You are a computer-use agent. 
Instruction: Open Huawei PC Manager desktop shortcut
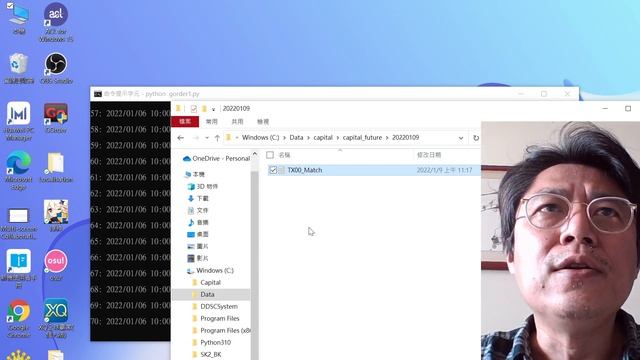pos(18,121)
